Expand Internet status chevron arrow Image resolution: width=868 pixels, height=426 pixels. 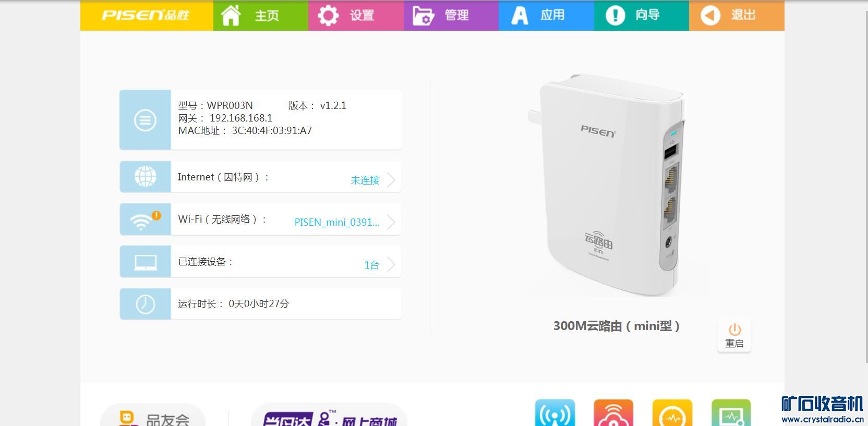391,180
